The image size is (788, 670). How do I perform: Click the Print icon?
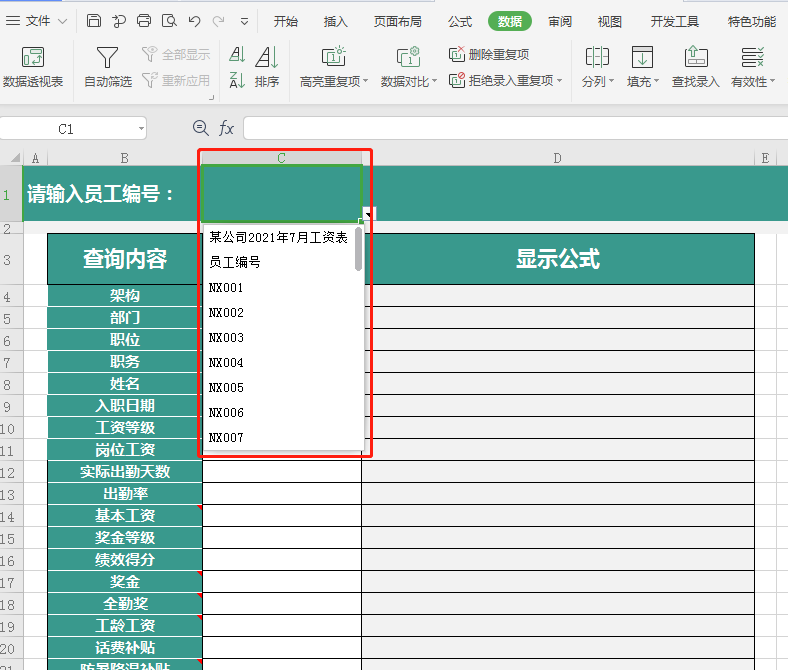pos(144,21)
